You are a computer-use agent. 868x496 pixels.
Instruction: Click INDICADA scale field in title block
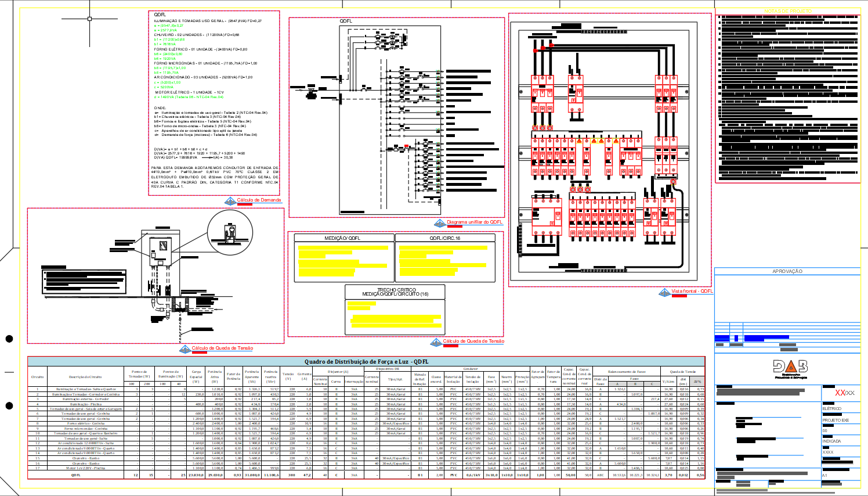click(831, 441)
